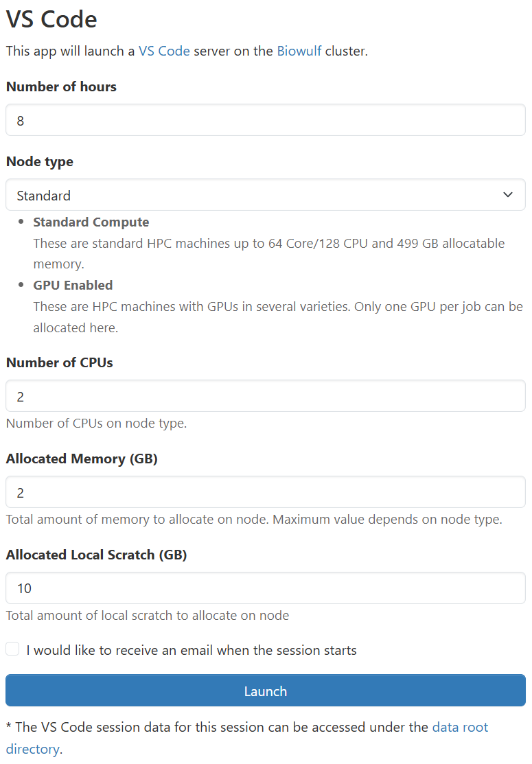Image resolution: width=532 pixels, height=764 pixels.
Task: Click the "Allocated Local Scratch (GB)" label
Action: [x=96, y=555]
